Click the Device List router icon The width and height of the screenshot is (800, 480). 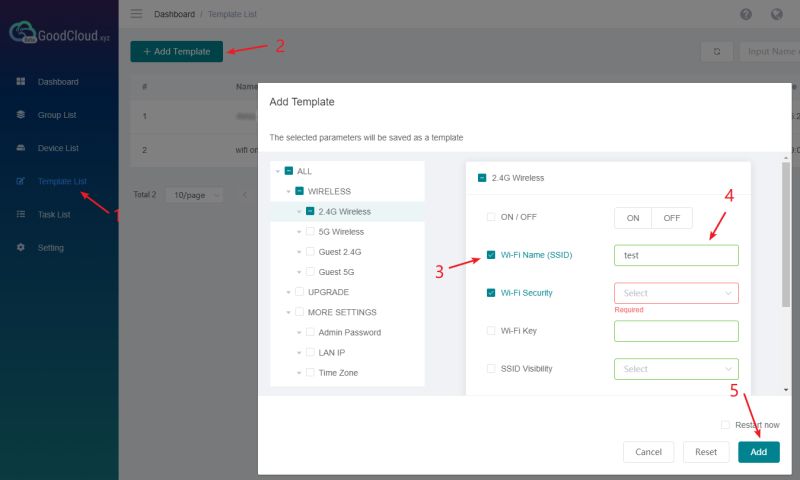tap(20, 148)
